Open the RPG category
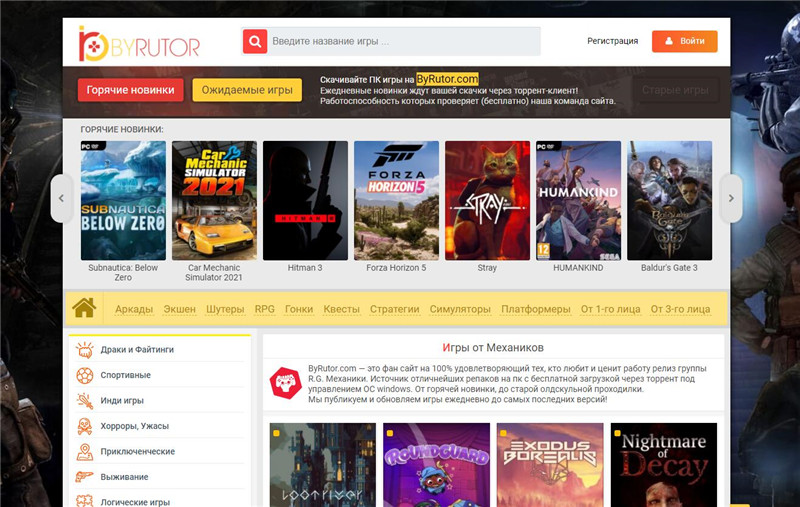 [265, 309]
